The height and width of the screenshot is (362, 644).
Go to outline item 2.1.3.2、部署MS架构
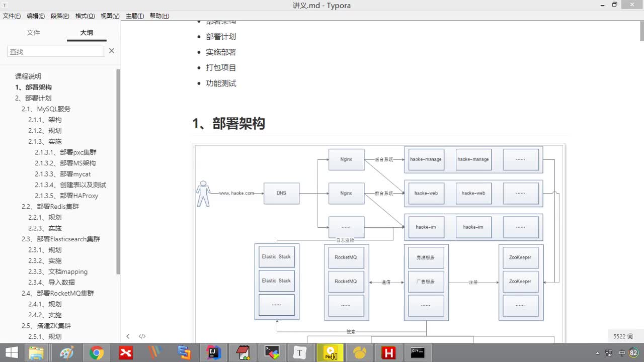(65, 163)
